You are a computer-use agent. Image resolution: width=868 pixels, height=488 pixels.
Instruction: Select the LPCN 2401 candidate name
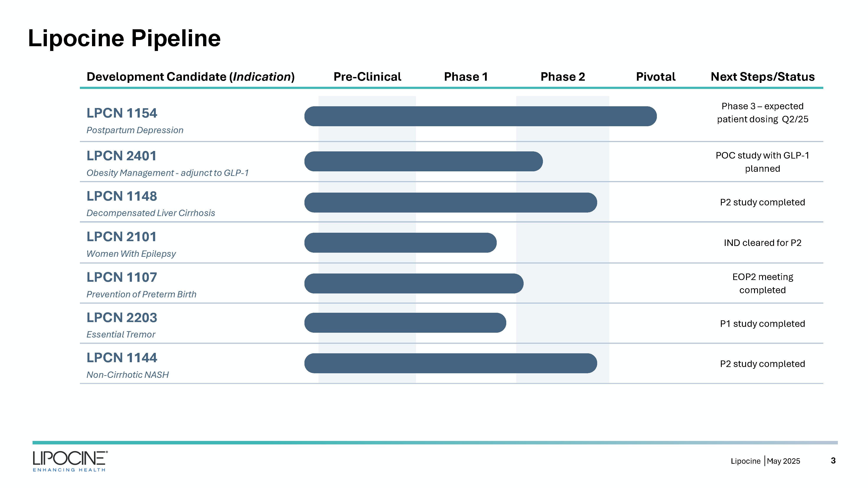pyautogui.click(x=121, y=156)
